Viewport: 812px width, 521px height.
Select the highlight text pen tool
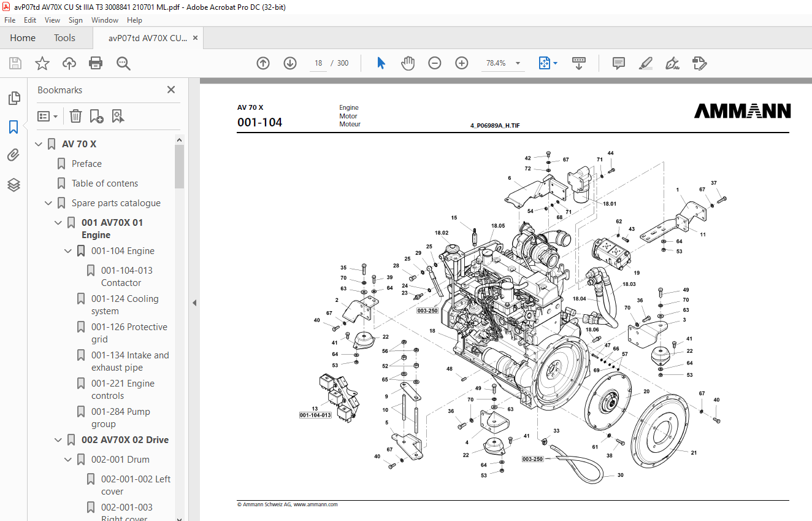point(646,63)
